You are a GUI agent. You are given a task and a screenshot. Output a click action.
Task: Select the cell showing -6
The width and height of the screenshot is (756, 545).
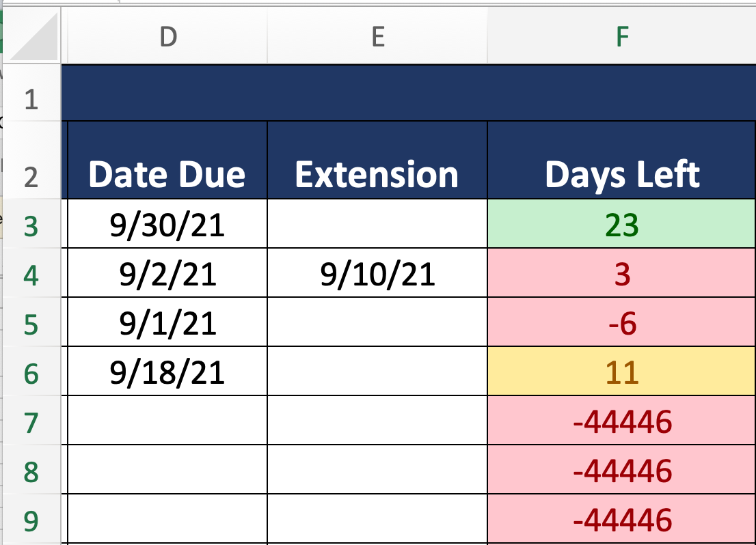tap(621, 324)
